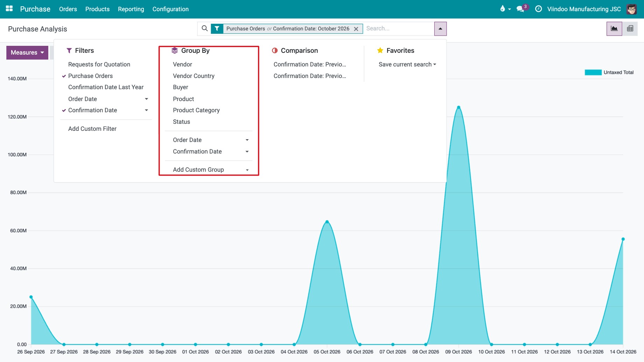Group by Status
Image resolution: width=644 pixels, height=362 pixels.
181,122
